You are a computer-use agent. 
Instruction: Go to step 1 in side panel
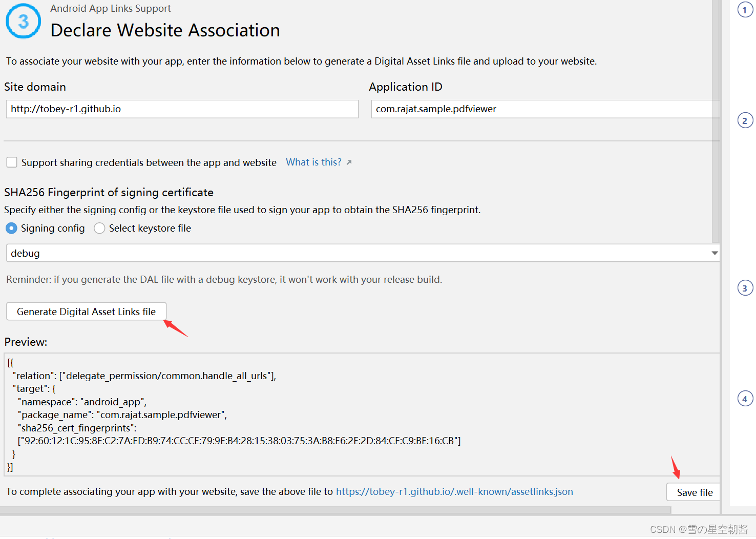click(x=745, y=10)
